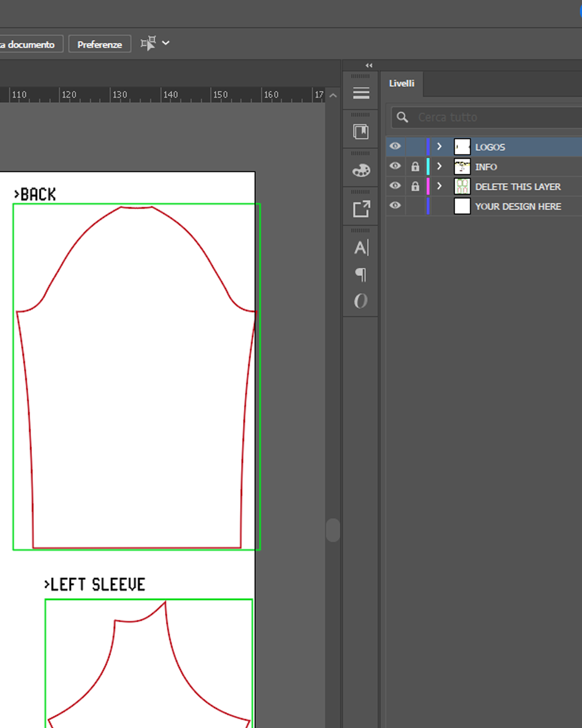Screen dimensions: 582x728
Task: Click the document setup button
Action: (31, 44)
